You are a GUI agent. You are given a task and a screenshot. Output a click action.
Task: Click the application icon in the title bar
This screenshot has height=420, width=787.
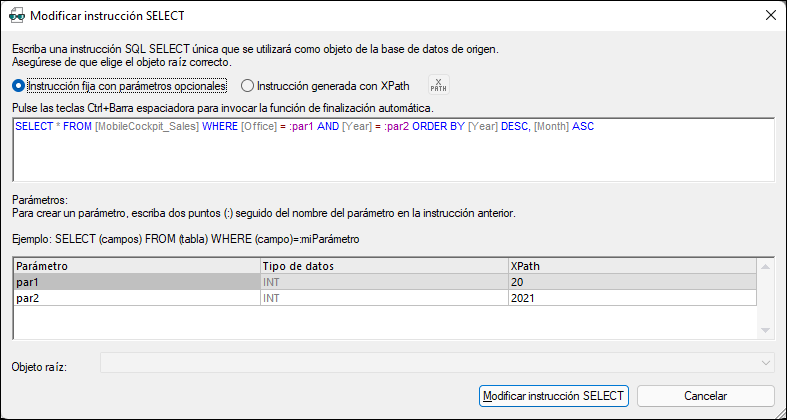tap(16, 15)
